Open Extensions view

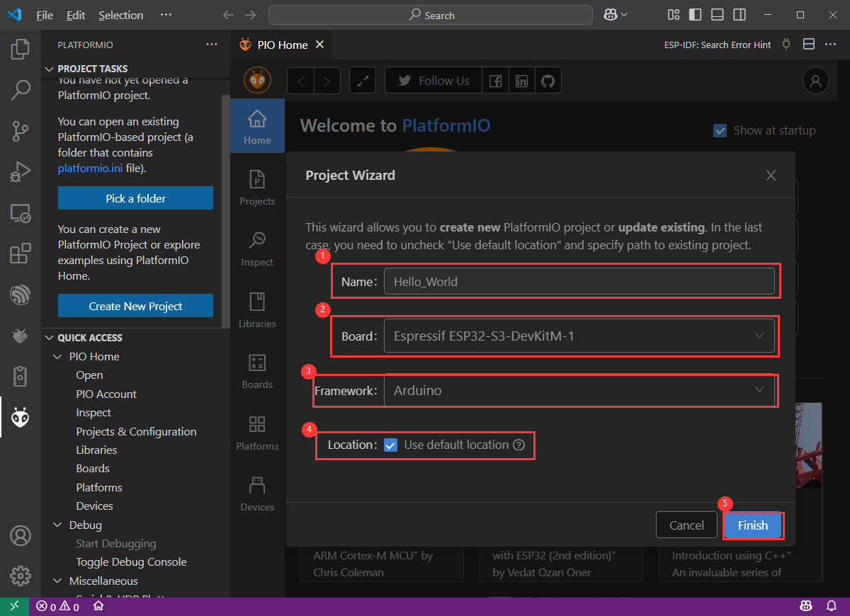click(21, 254)
